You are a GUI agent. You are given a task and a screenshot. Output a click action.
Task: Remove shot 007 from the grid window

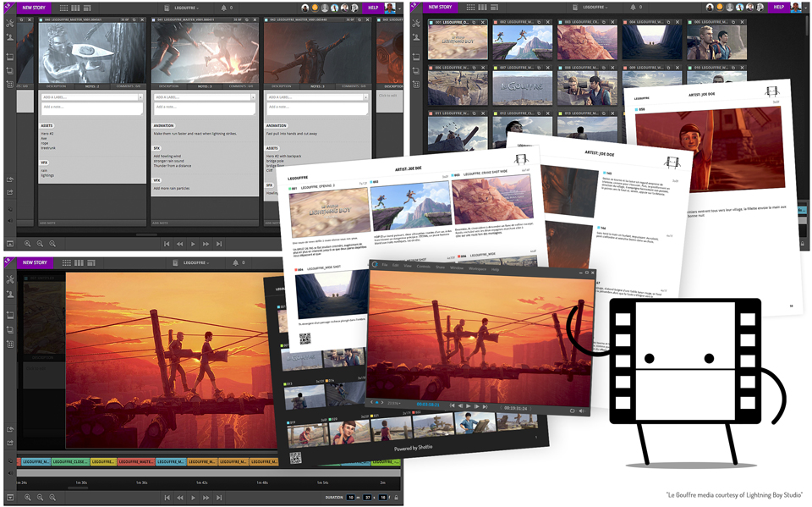pos(548,68)
